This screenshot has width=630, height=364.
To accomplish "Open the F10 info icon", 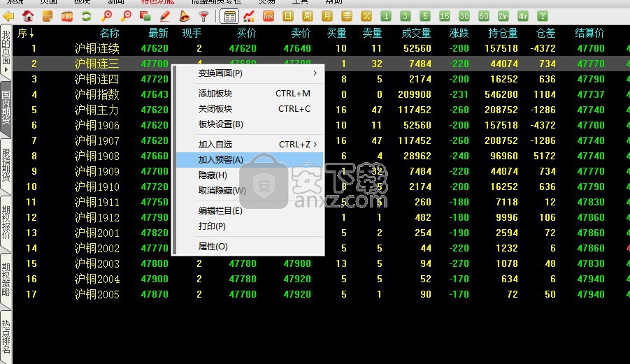I will (67, 17).
